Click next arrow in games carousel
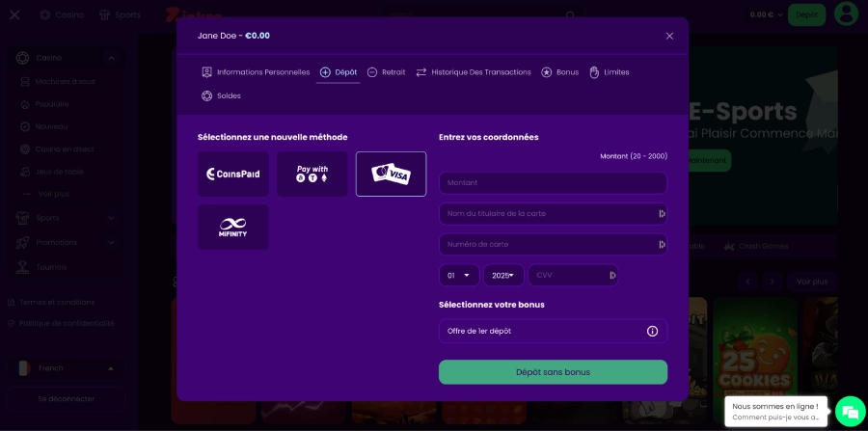 [x=773, y=282]
